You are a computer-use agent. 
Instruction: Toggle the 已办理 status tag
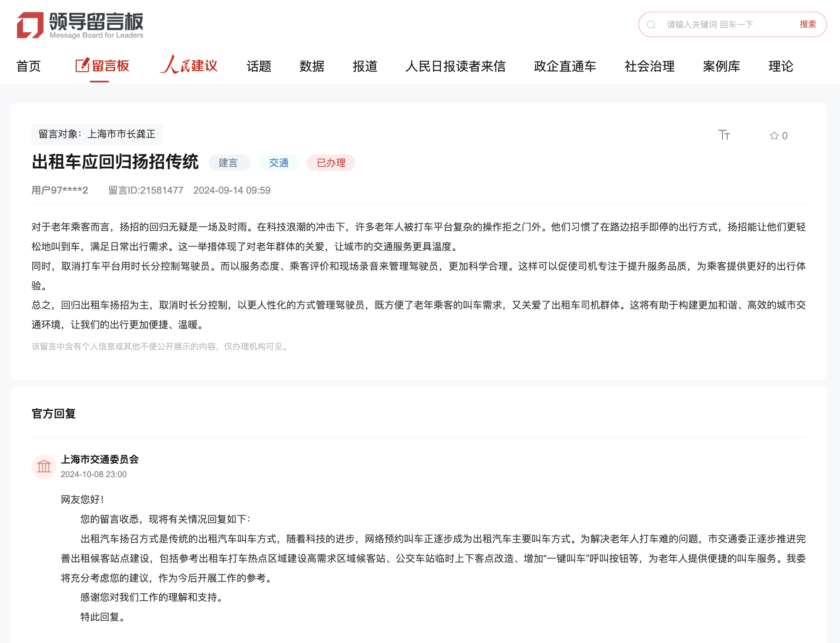331,162
